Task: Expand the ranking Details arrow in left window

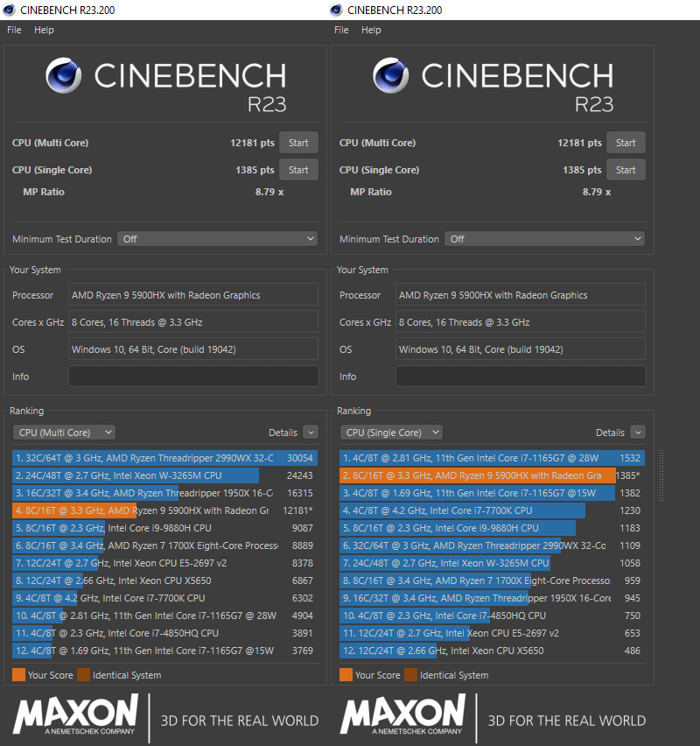Action: (x=311, y=433)
